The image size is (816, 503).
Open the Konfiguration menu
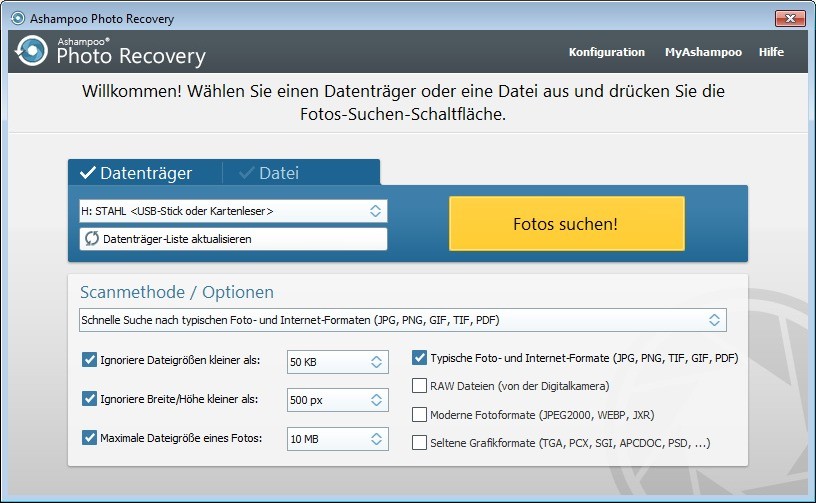[x=606, y=52]
